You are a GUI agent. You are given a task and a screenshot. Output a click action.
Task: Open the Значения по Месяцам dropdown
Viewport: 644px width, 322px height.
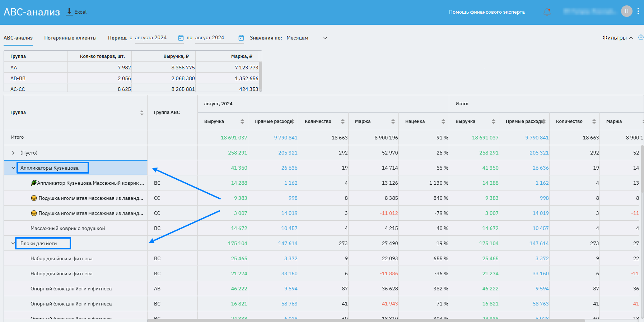click(x=307, y=38)
